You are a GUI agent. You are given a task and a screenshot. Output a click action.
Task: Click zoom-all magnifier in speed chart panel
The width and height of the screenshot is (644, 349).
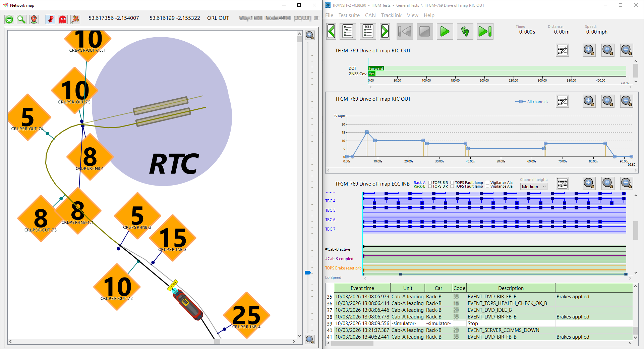[607, 101]
